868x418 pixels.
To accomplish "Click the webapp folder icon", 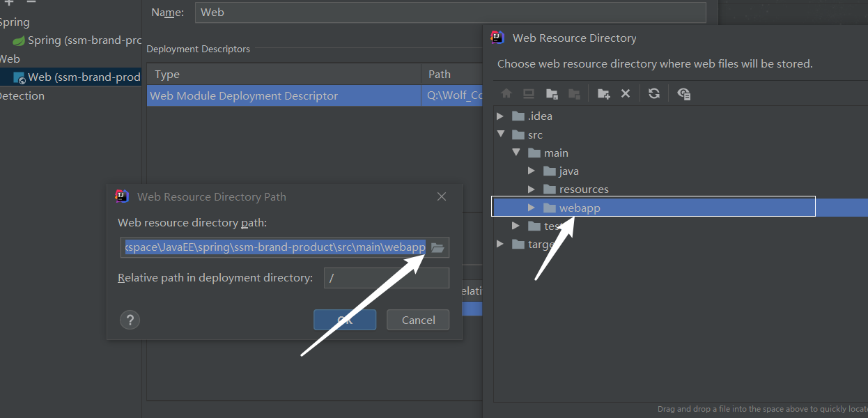I will click(550, 208).
